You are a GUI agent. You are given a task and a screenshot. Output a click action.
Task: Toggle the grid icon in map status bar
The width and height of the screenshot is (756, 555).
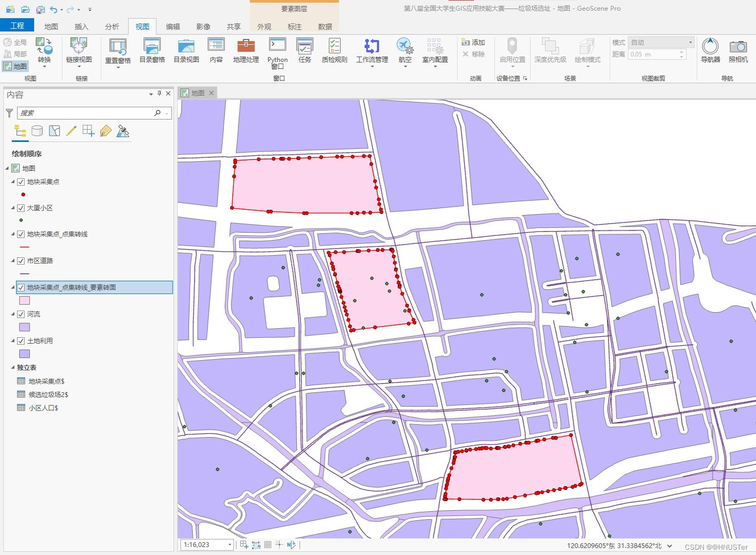[x=267, y=545]
